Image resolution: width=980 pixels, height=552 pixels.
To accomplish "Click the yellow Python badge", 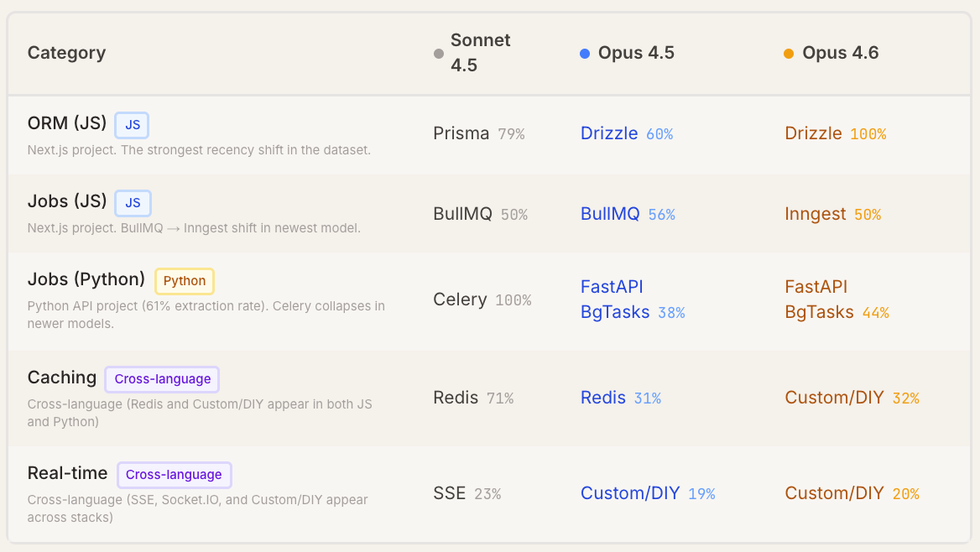I will click(185, 281).
